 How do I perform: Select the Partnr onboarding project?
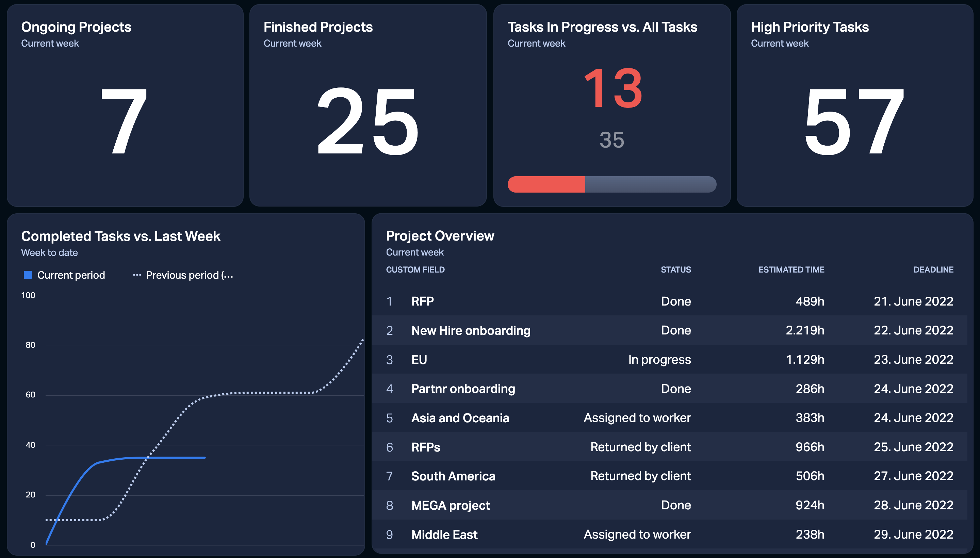coord(670,389)
